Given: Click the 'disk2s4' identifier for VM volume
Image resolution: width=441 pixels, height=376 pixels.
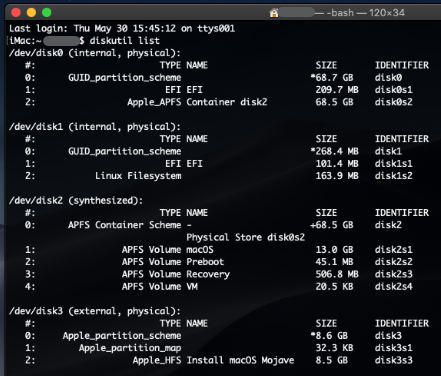Looking at the screenshot, I should pos(394,286).
